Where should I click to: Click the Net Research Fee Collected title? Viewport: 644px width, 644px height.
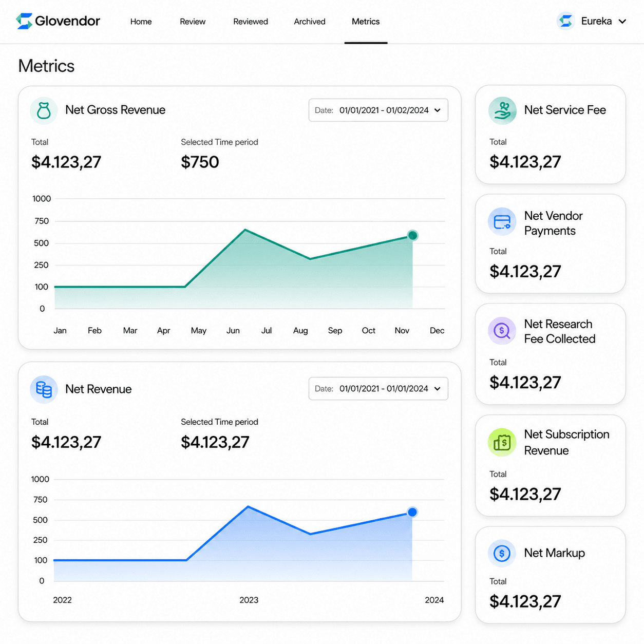pyautogui.click(x=559, y=332)
